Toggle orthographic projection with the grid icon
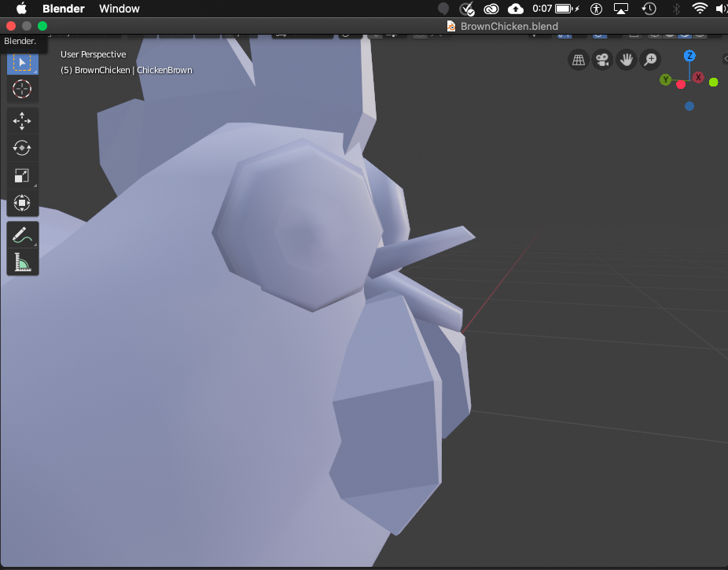Screen dimensions: 728x570 [579, 60]
